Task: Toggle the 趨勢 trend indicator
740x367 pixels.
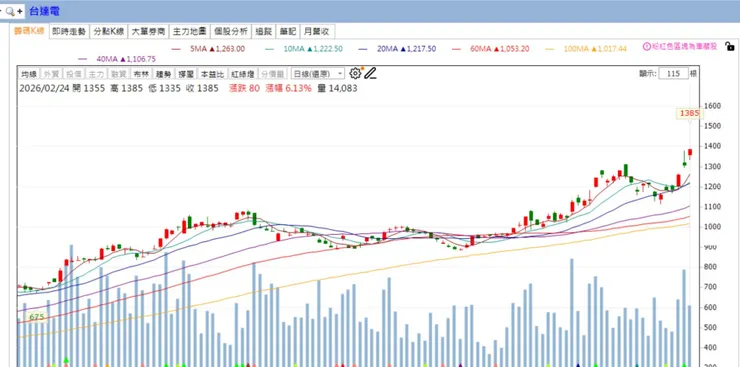Action: pos(164,74)
